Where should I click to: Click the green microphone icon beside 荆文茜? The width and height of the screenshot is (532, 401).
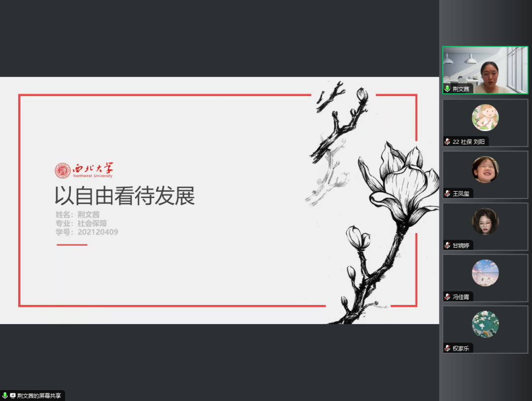447,89
